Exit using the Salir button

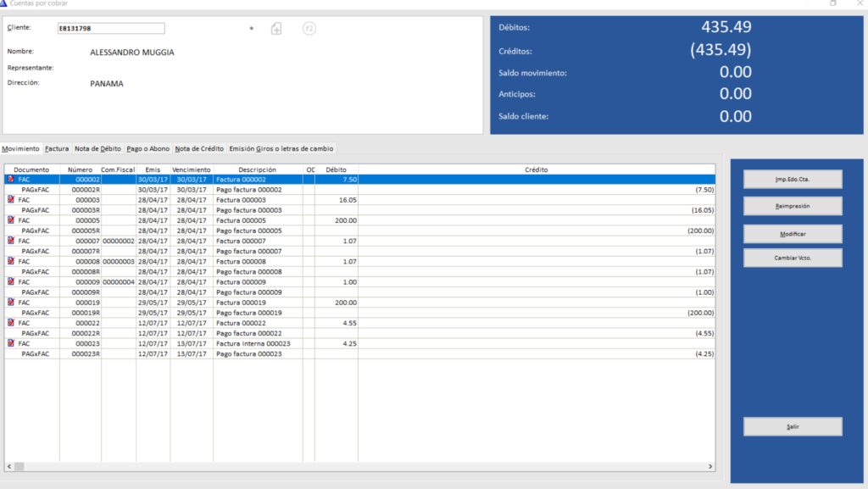[x=793, y=427]
